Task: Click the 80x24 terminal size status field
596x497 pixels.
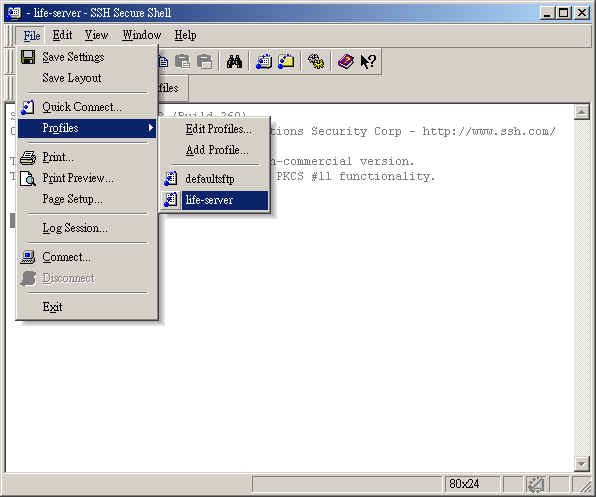Action: [471, 484]
